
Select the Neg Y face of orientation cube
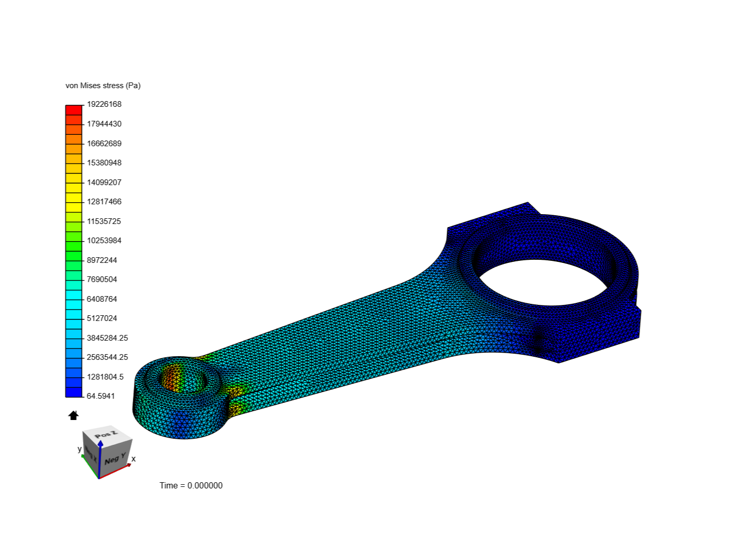tap(115, 459)
